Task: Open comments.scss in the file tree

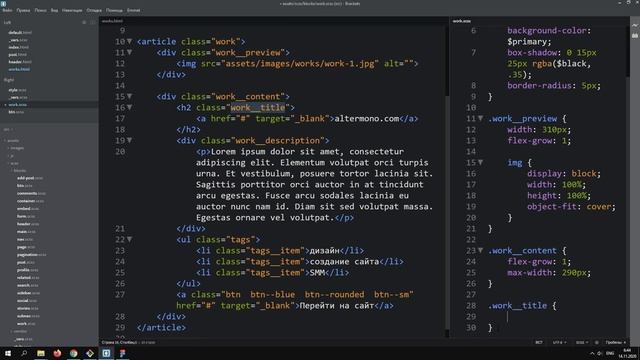Action: point(31,193)
